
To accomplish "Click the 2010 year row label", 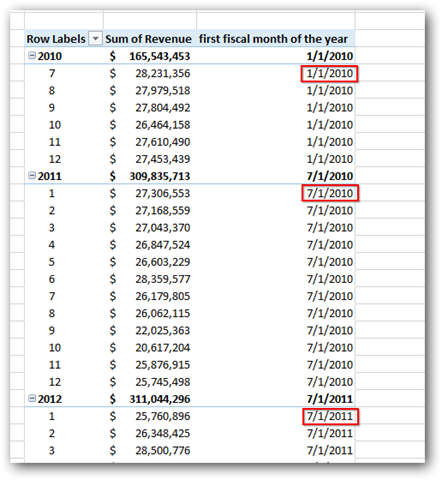I will (50, 56).
